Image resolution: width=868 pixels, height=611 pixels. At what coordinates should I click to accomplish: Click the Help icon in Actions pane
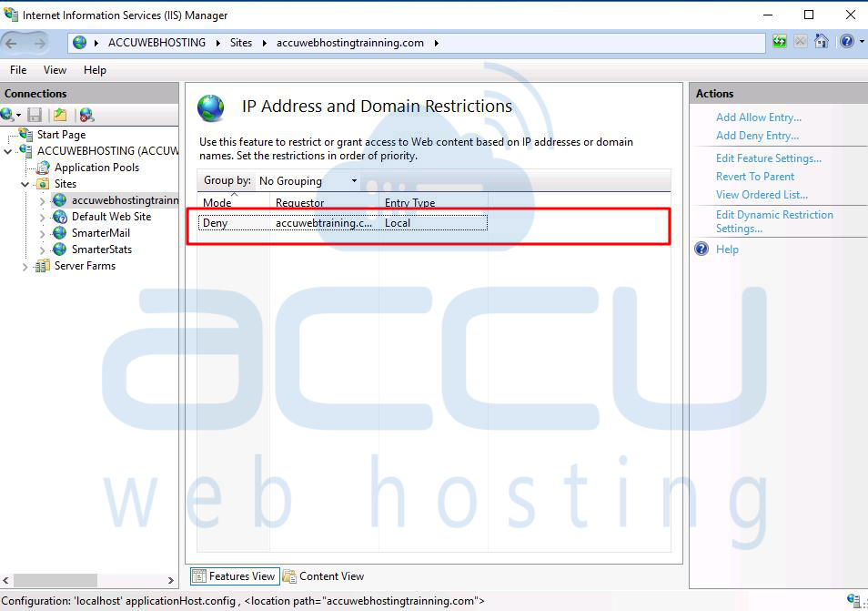pyautogui.click(x=701, y=249)
